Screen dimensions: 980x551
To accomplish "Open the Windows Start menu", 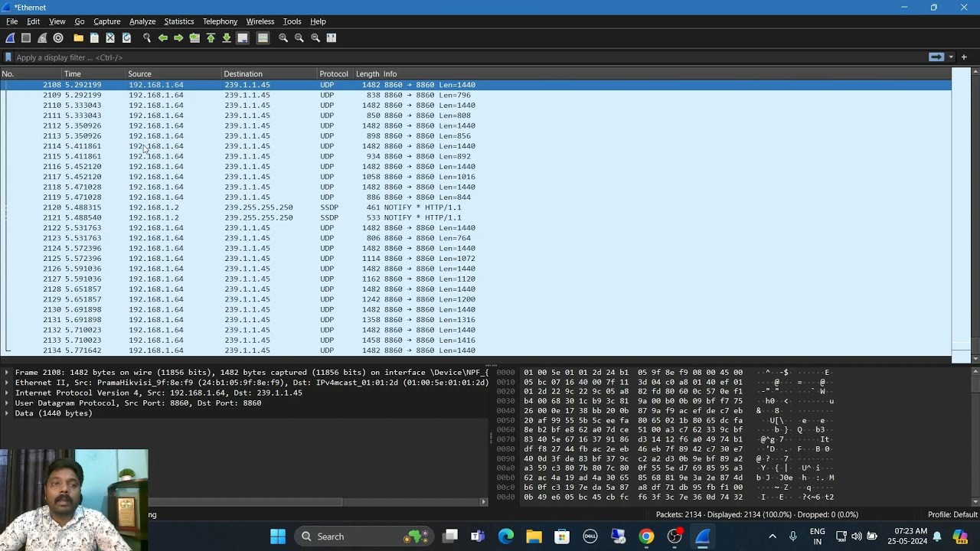I will (278, 536).
